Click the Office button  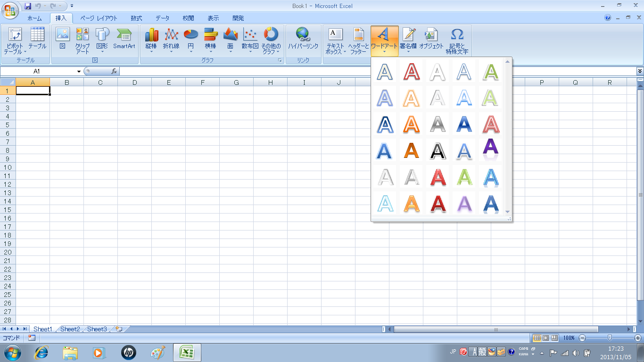[10, 9]
